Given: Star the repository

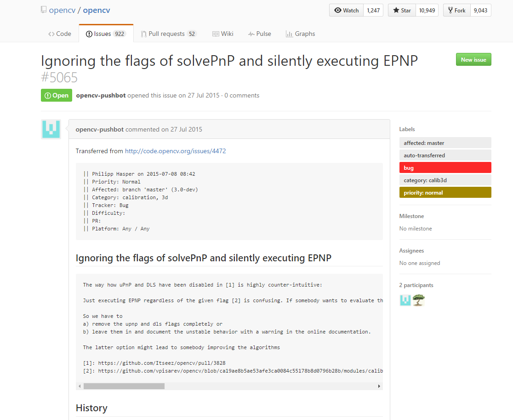Looking at the screenshot, I should 402,10.
